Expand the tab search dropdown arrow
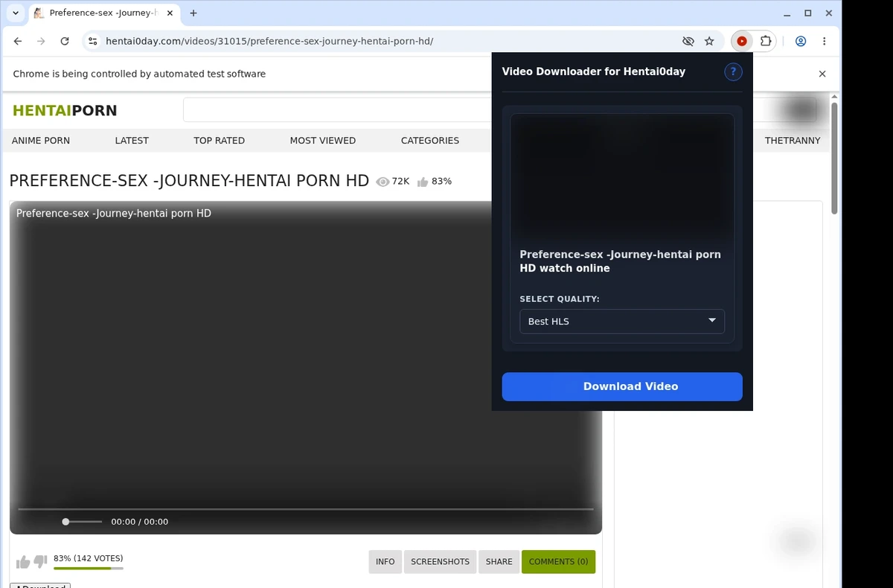The height and width of the screenshot is (588, 893). pyautogui.click(x=15, y=13)
